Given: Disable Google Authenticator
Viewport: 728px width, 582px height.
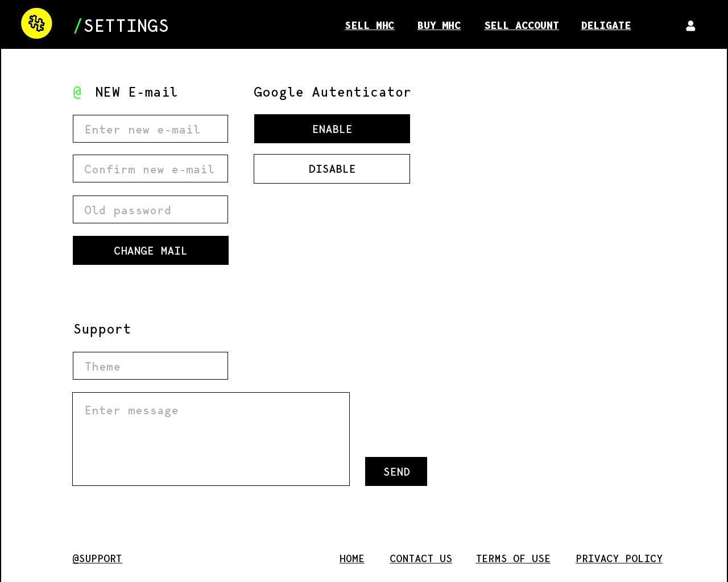Looking at the screenshot, I should 332,169.
